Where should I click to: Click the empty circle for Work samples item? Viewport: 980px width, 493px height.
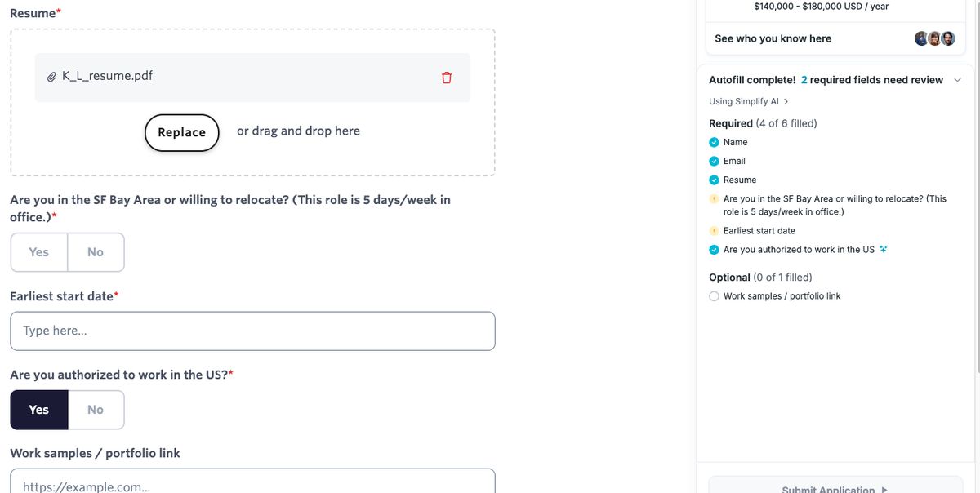click(x=714, y=296)
